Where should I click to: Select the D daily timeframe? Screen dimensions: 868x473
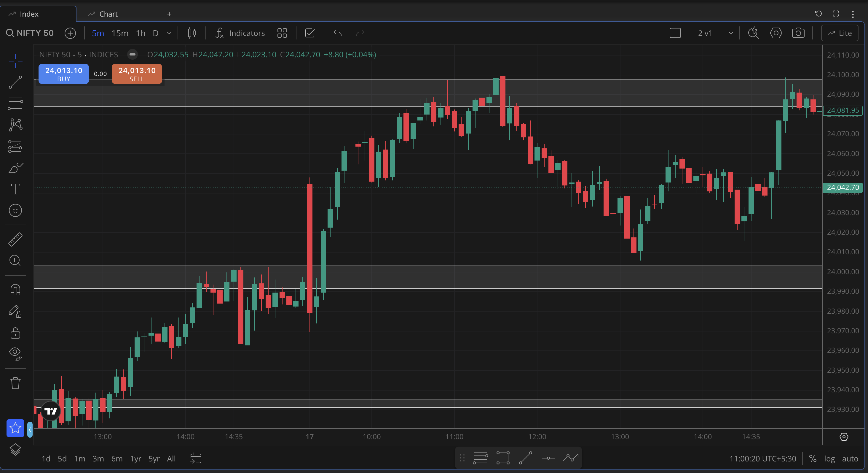[156, 33]
